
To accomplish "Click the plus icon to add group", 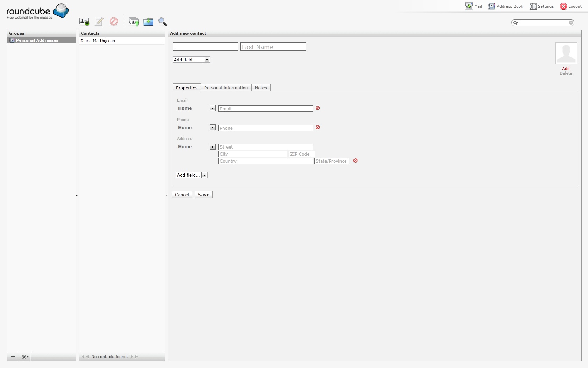I will 13,357.
